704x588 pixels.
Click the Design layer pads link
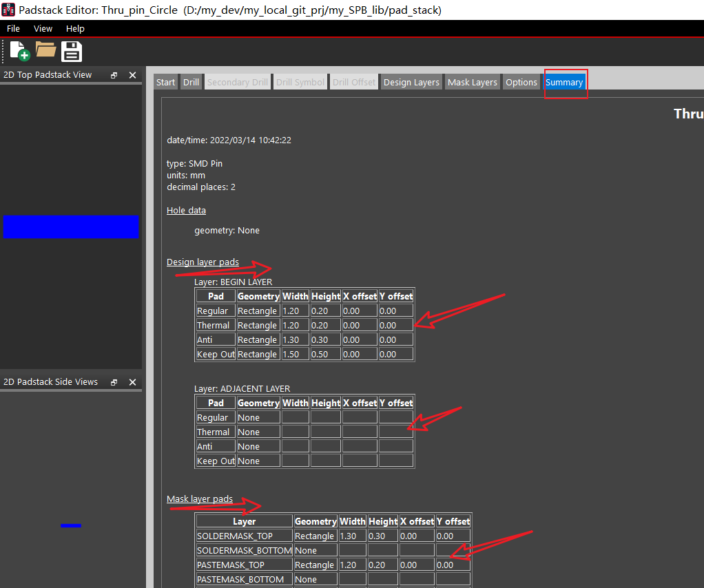click(x=203, y=262)
